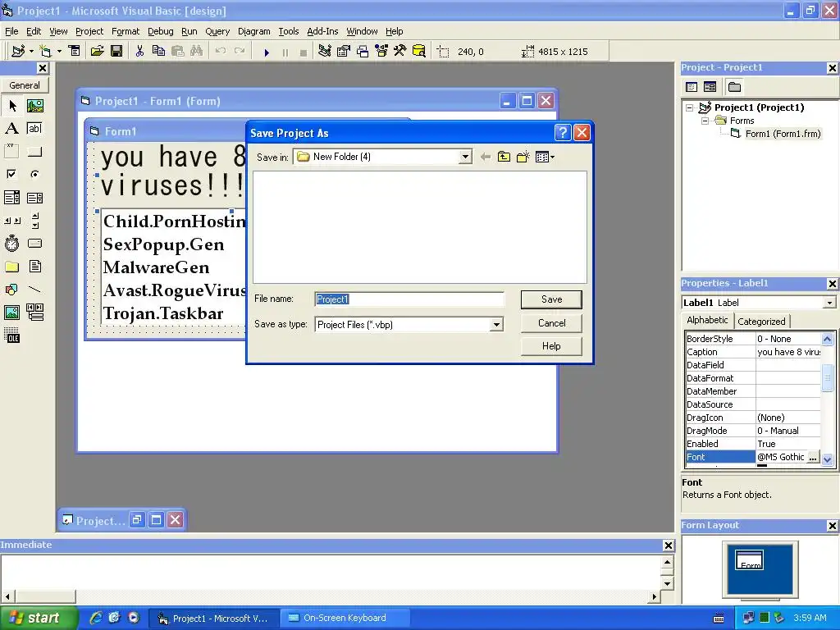Screen dimensions: 840x630
Task: Create new folder in Save dialog
Action: click(523, 157)
